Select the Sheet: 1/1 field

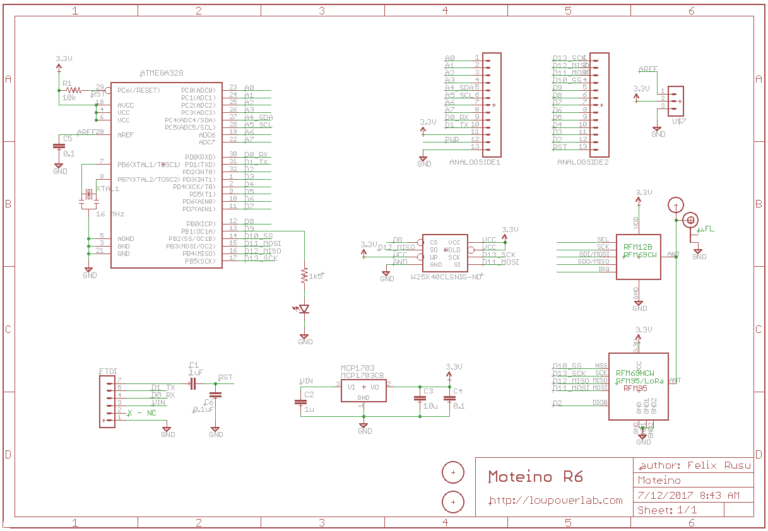667,510
